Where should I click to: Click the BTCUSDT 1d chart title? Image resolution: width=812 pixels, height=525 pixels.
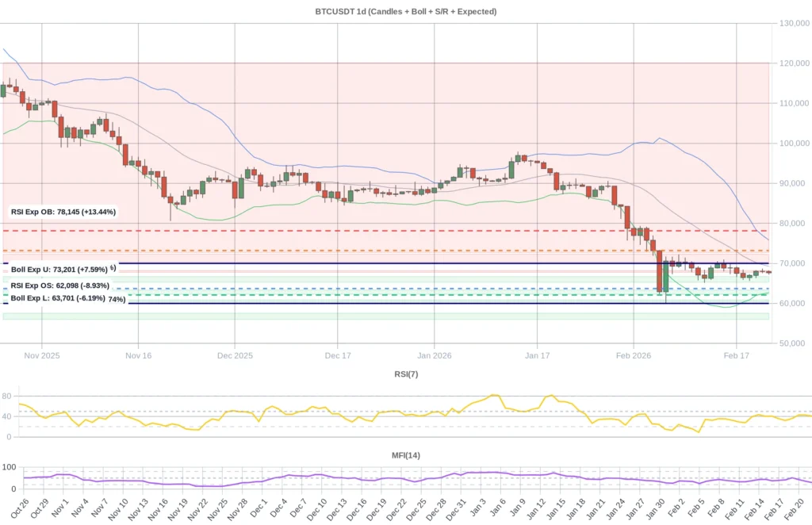click(x=406, y=11)
